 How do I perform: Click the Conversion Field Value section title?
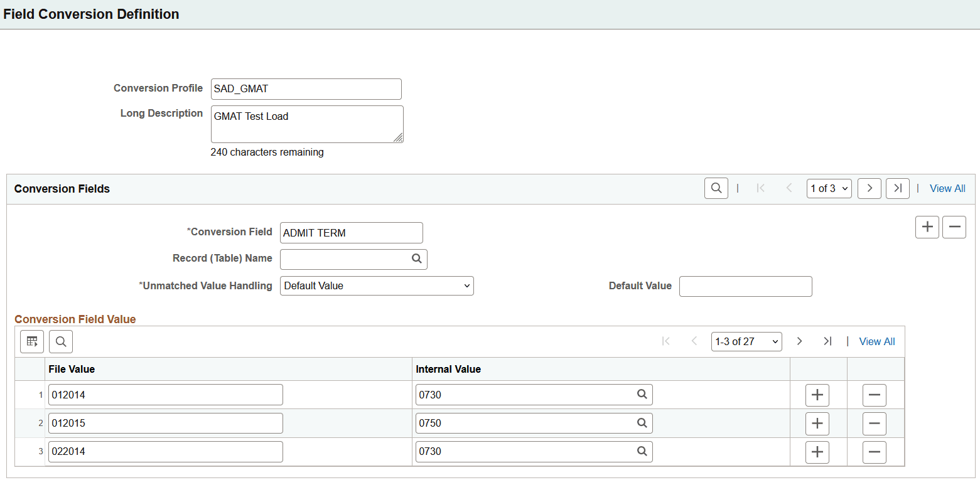click(75, 319)
